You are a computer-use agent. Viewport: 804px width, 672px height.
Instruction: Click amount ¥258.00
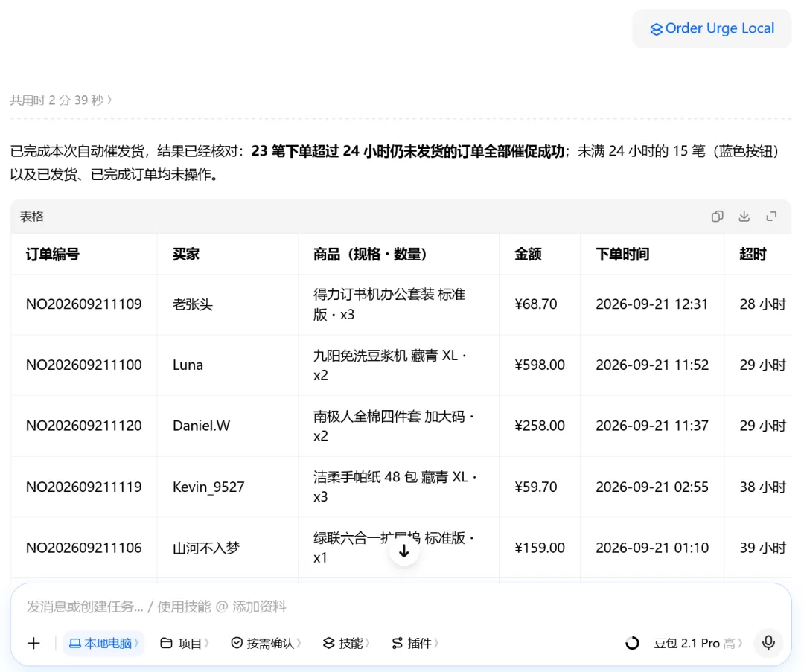(x=540, y=426)
